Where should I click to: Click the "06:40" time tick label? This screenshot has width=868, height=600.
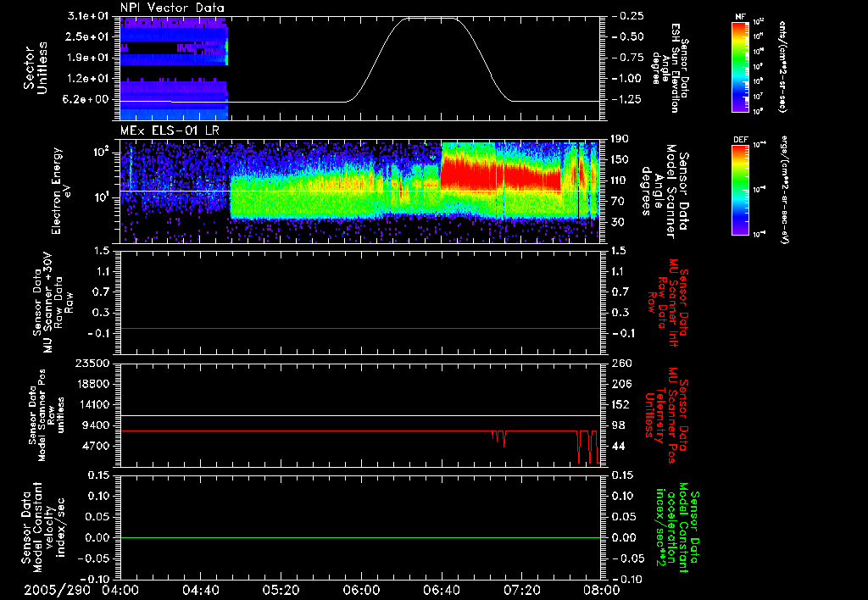click(x=441, y=591)
